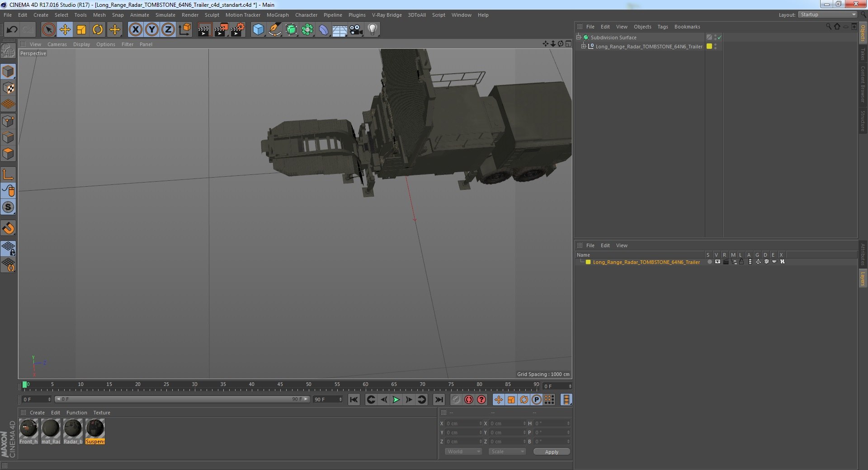This screenshot has width=868, height=470.
Task: Toggle the Z-axis lock
Action: [168, 30]
